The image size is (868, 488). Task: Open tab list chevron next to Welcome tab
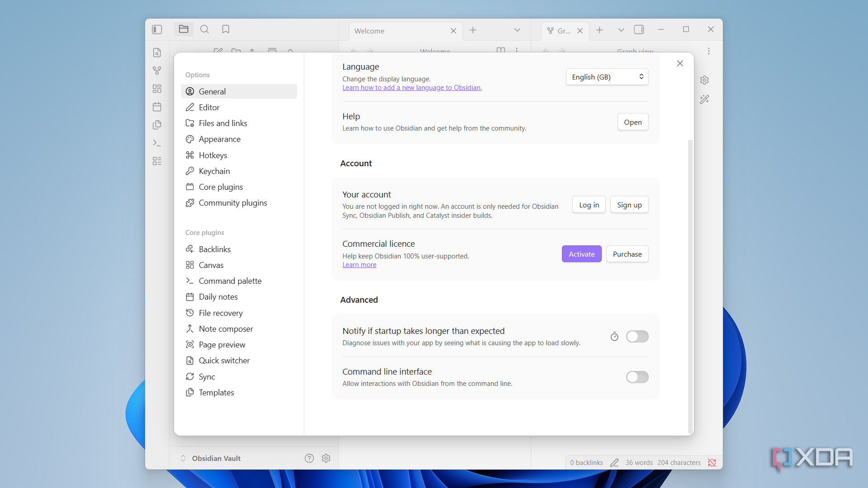[517, 30]
